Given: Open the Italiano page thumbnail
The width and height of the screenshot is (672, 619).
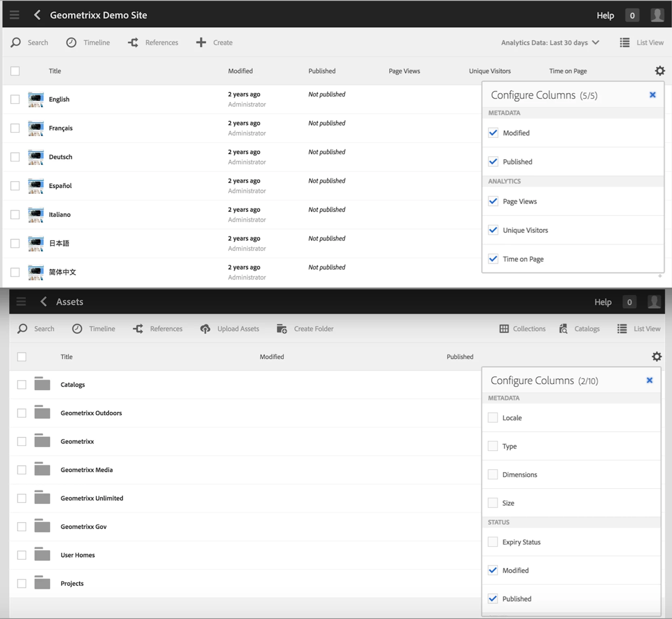Looking at the screenshot, I should tap(36, 215).
